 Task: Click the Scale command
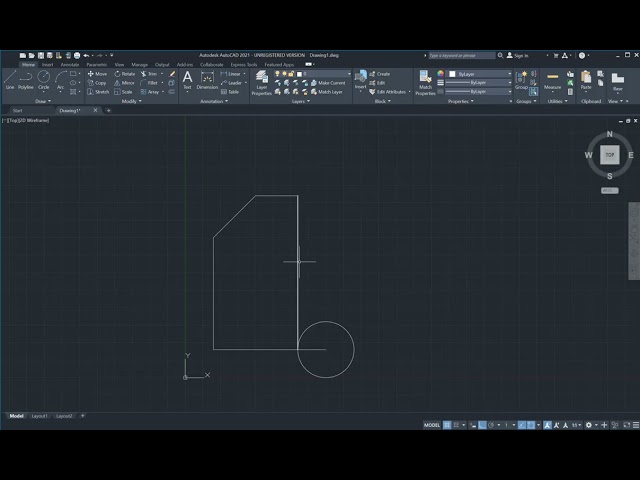click(123, 92)
